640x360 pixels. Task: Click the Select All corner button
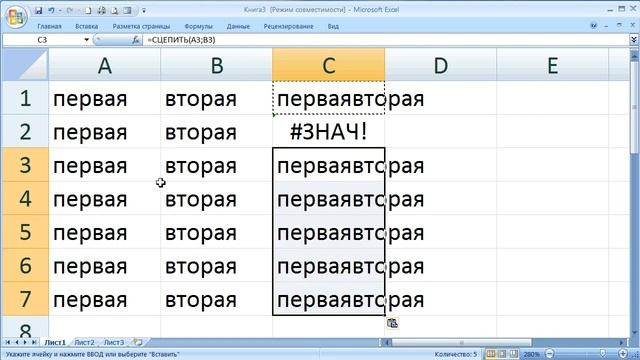click(25, 64)
